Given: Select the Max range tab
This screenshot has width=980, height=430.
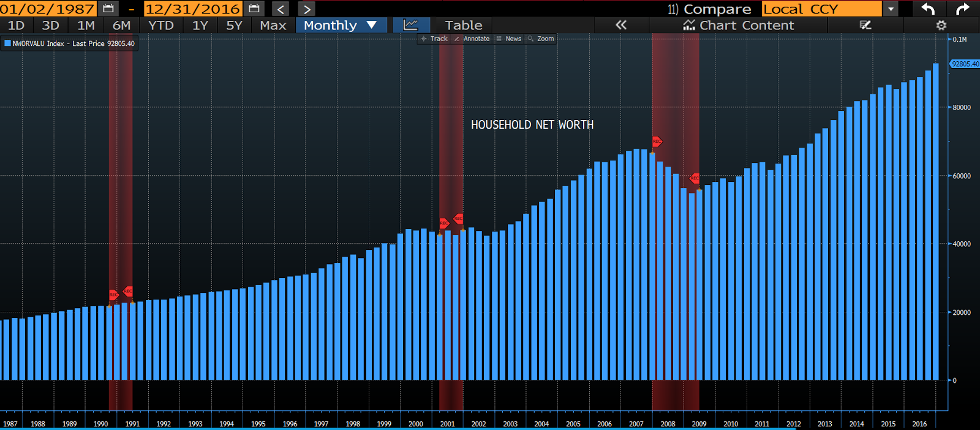Looking at the screenshot, I should pos(273,25).
